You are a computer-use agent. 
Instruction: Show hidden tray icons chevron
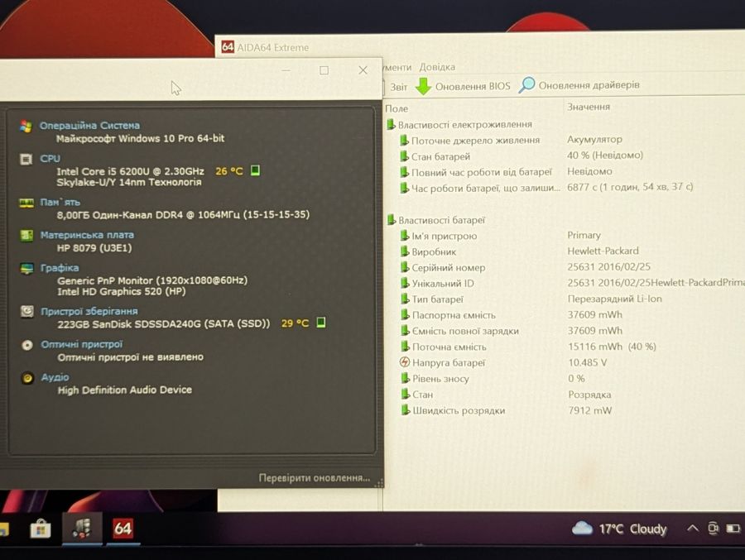693,529
